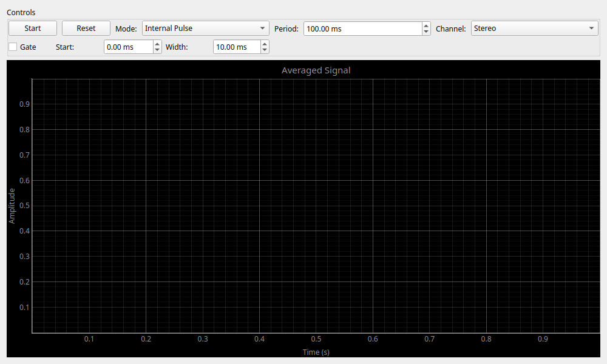The height and width of the screenshot is (364, 607).
Task: Decrease Period with the down arrow
Action: click(426, 32)
